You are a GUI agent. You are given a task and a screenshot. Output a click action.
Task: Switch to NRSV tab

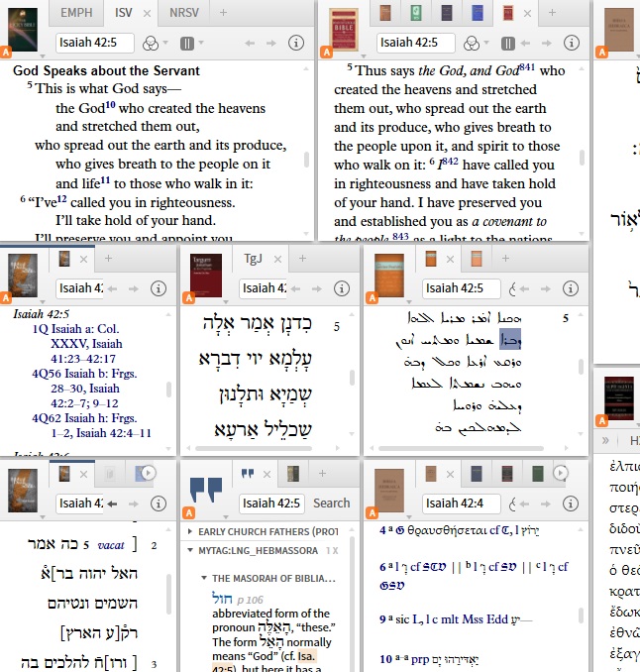(184, 13)
